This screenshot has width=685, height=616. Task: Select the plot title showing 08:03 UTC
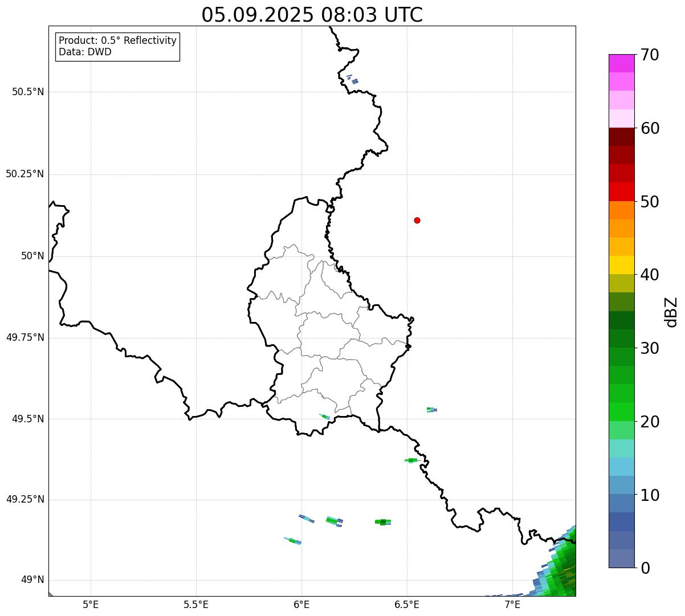pyautogui.click(x=312, y=15)
